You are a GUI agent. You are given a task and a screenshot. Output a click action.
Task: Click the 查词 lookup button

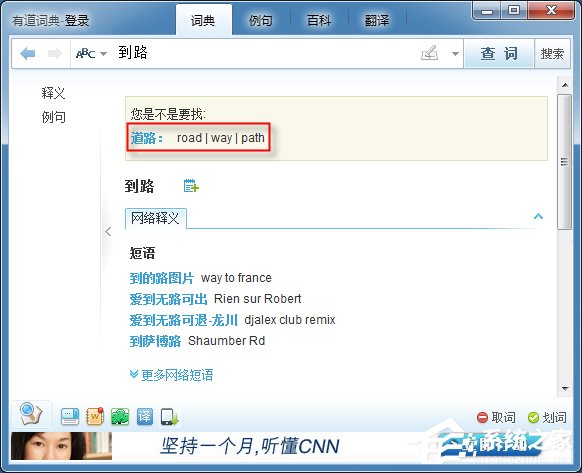tap(499, 53)
